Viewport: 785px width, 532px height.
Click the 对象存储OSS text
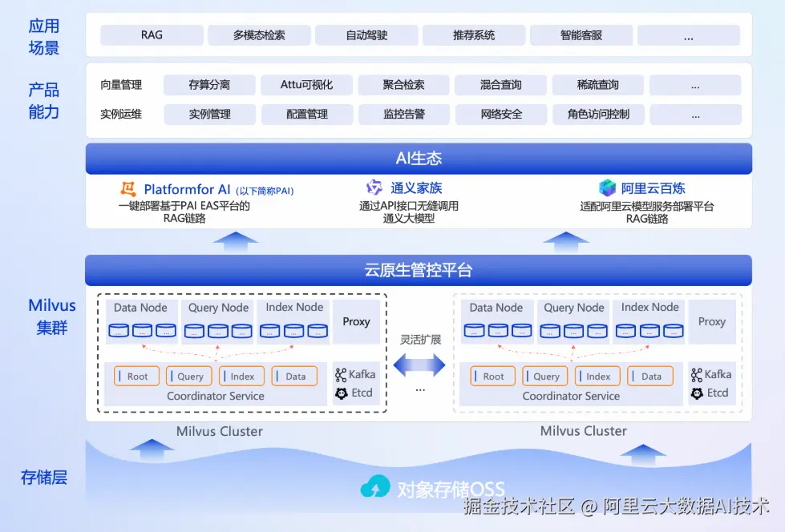pyautogui.click(x=451, y=489)
